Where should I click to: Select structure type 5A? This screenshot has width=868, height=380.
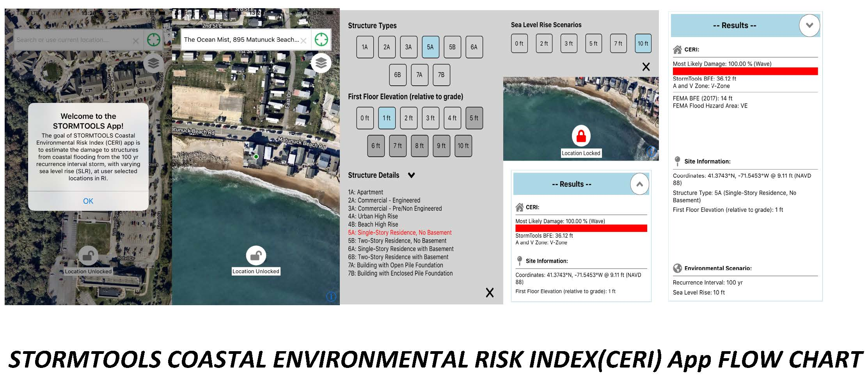click(430, 47)
